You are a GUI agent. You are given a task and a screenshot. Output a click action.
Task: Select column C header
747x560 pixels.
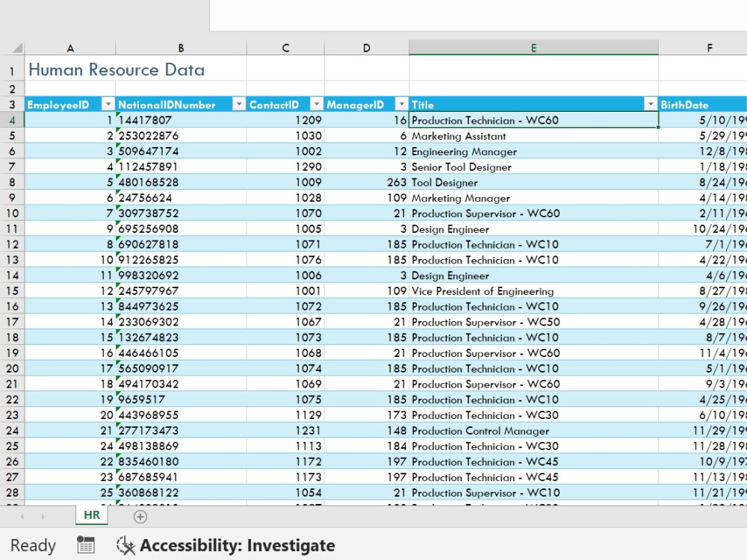pos(285,48)
